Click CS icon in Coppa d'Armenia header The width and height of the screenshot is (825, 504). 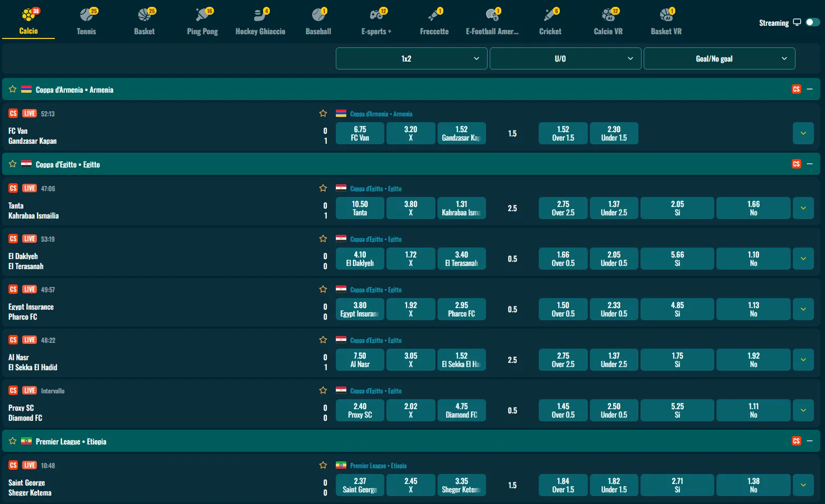pos(797,89)
